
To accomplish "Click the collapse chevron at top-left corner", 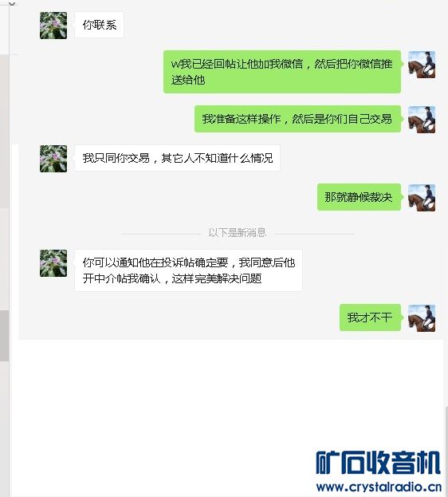I will coord(12,3).
